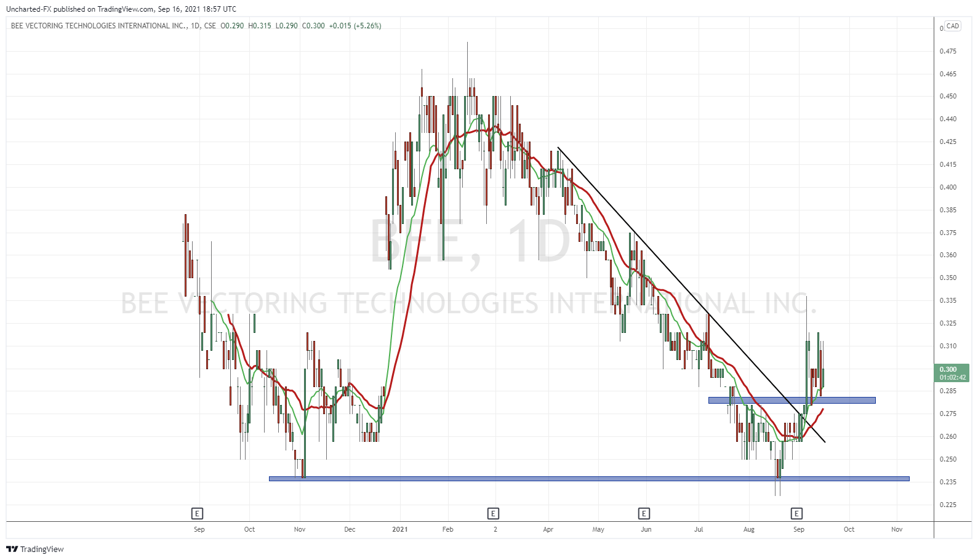Click the 2021 label on time axis
Image resolution: width=978 pixels, height=560 pixels.
[x=400, y=529]
